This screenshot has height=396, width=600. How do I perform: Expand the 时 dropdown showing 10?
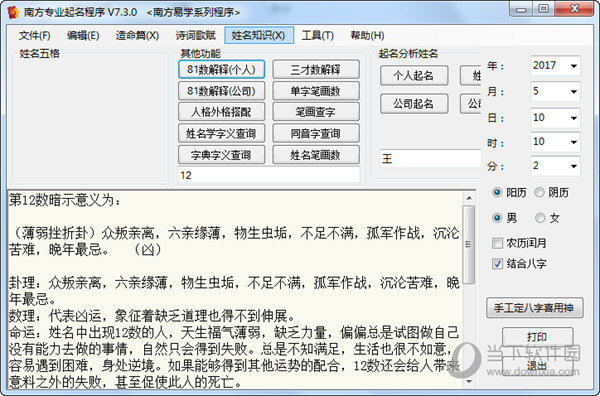point(574,142)
